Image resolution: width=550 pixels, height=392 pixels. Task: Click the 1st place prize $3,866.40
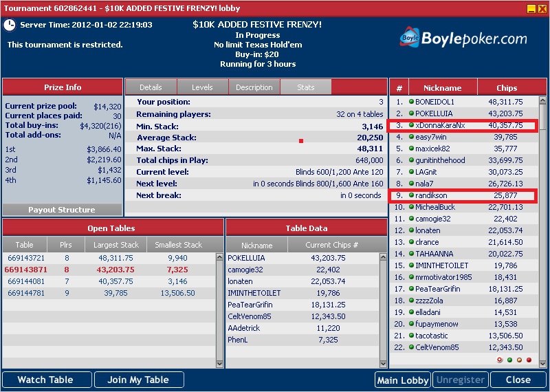pos(104,149)
